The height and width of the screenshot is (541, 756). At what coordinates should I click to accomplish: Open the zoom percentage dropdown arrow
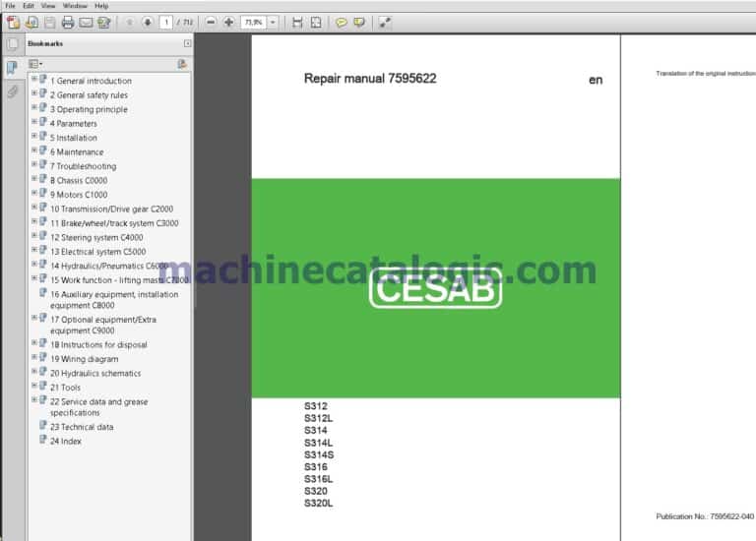[273, 23]
